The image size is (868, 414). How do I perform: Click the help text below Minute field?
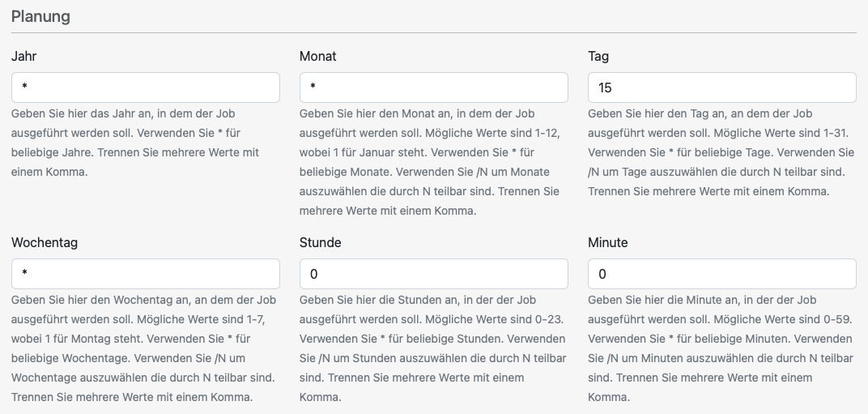[x=720, y=348]
